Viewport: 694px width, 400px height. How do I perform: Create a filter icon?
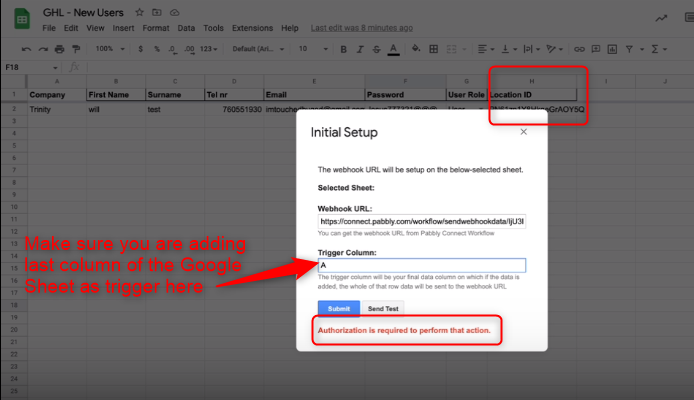629,49
